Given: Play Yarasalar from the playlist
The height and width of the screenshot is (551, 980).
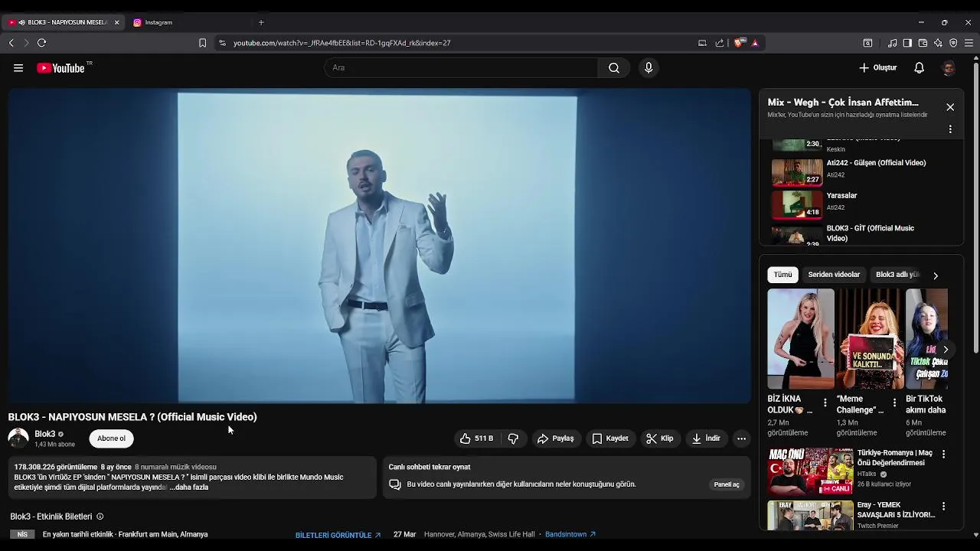Looking at the screenshot, I should [861, 205].
